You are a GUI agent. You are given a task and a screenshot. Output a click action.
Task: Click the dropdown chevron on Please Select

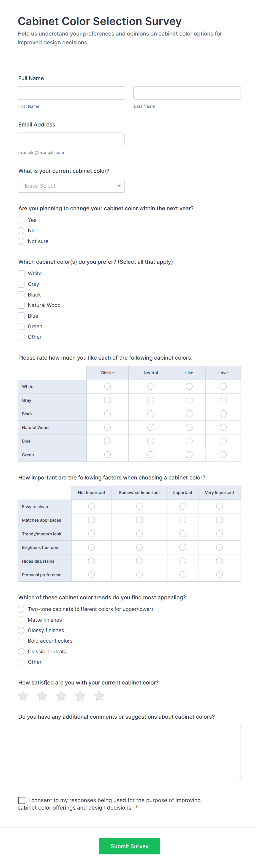[119, 185]
